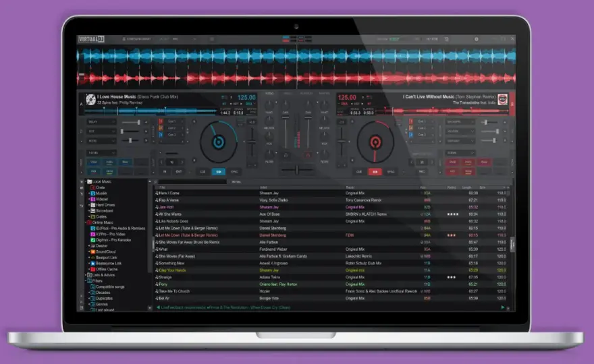Toggle left deck headphone cue in mixer
Screen dimensions: 594x364
tap(286, 156)
